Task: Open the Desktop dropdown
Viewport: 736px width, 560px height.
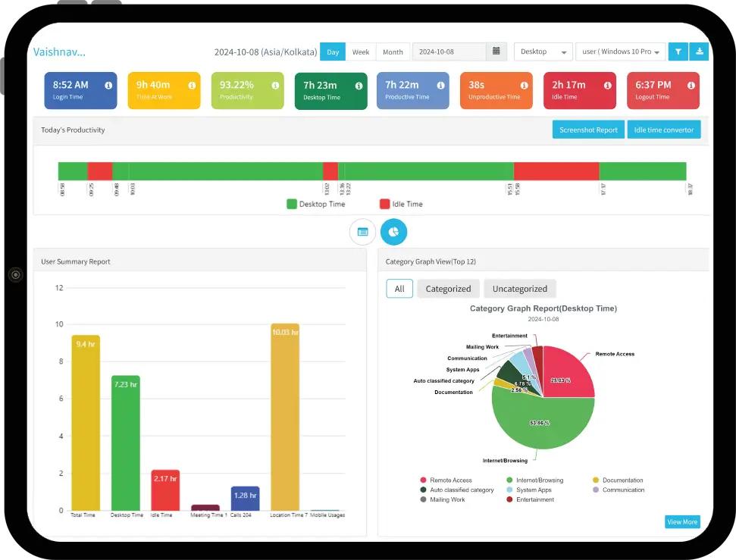Action: [543, 51]
